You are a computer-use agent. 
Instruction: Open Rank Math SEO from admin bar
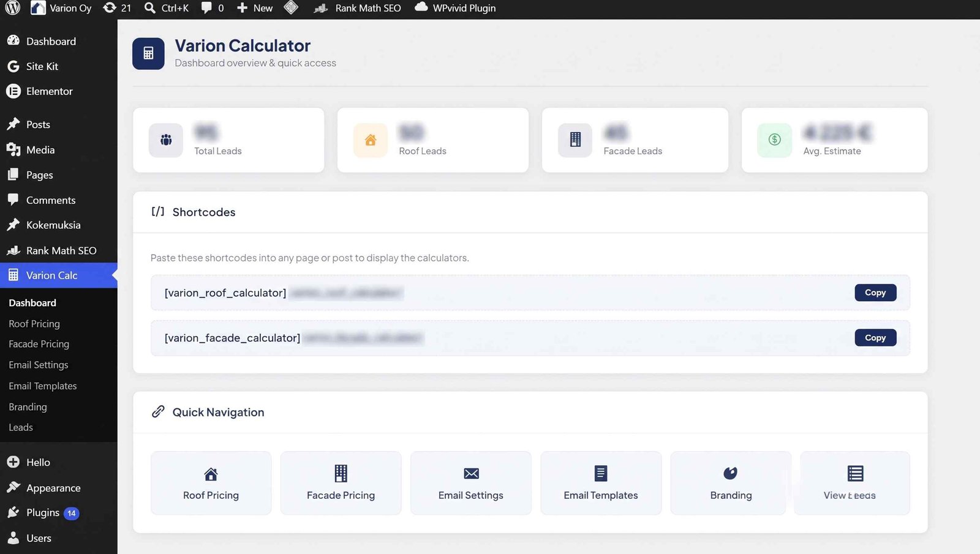click(358, 8)
